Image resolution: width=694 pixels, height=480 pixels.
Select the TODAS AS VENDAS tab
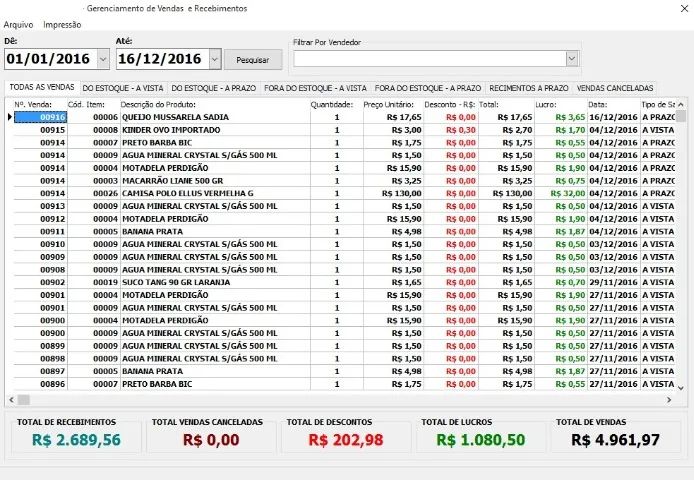point(42,87)
